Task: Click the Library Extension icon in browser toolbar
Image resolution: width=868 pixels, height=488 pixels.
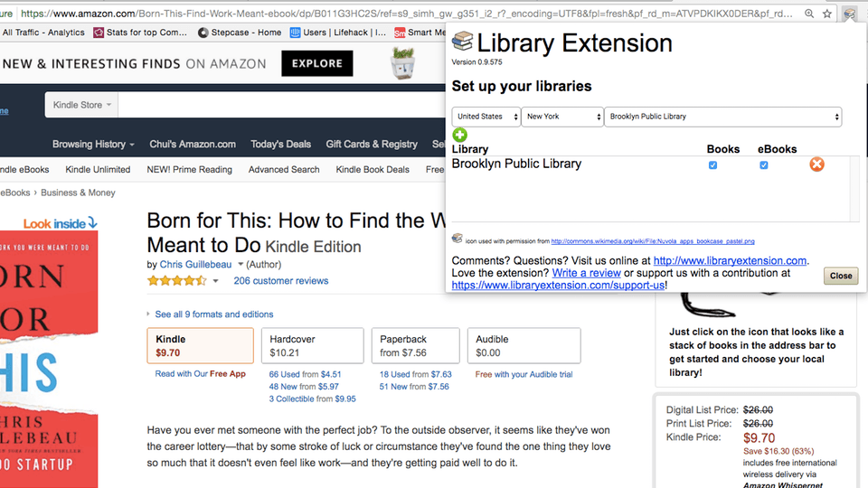Action: (849, 14)
